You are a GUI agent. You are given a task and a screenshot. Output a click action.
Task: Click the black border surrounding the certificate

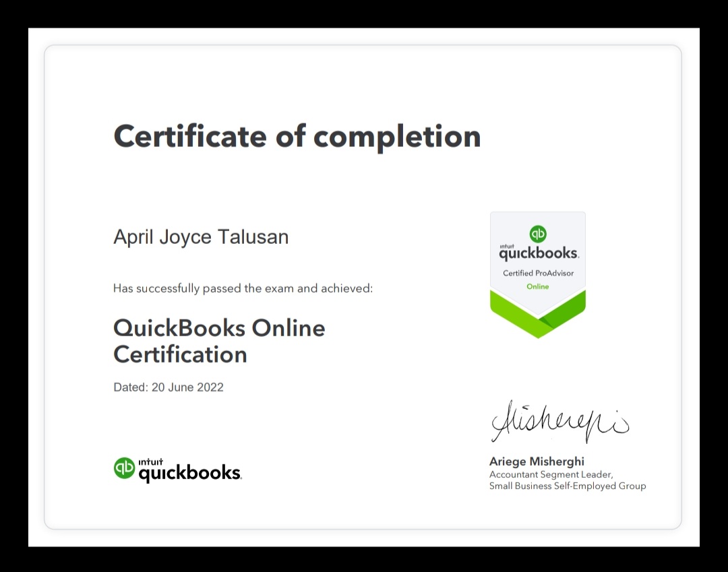coord(13,286)
